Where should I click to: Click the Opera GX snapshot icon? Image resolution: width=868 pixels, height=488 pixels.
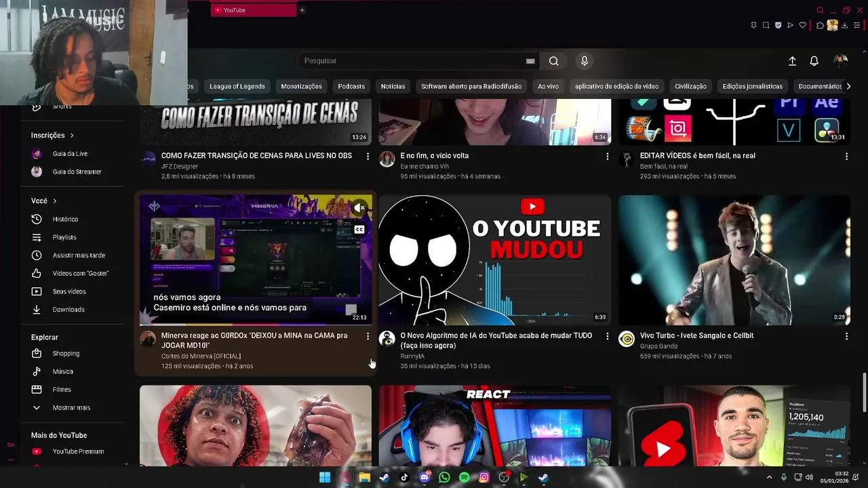pyautogui.click(x=766, y=25)
